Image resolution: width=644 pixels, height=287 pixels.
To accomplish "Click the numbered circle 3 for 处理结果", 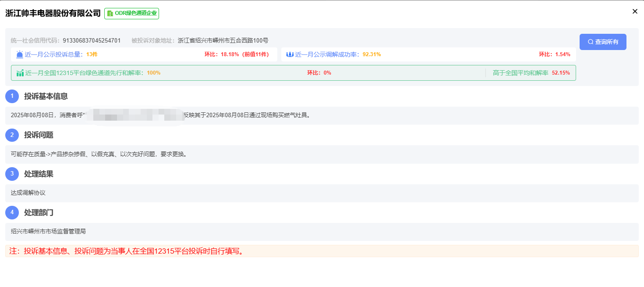I will click(12, 174).
